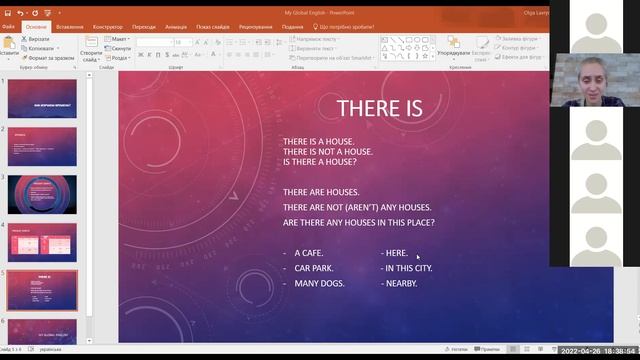Image resolution: width=640 pixels, height=360 pixels.
Task: Click the Save icon in quick access toolbar
Action: [x=8, y=13]
